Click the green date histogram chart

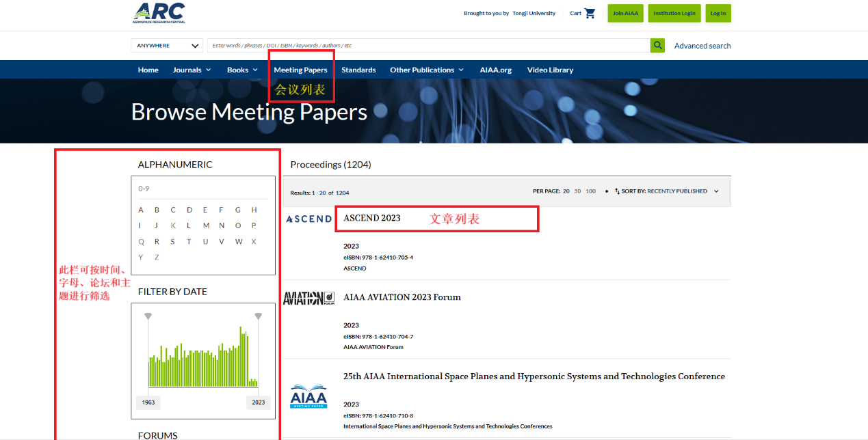(x=203, y=357)
